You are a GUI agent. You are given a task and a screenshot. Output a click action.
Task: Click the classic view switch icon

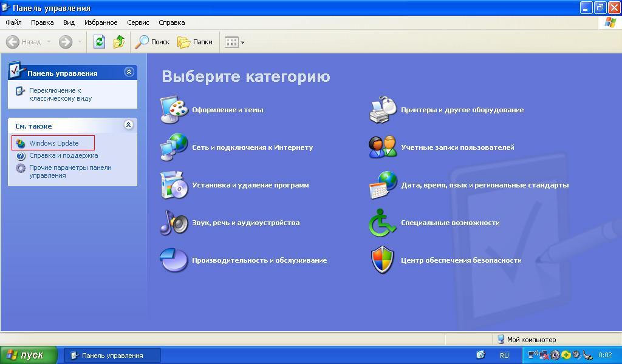click(x=20, y=91)
